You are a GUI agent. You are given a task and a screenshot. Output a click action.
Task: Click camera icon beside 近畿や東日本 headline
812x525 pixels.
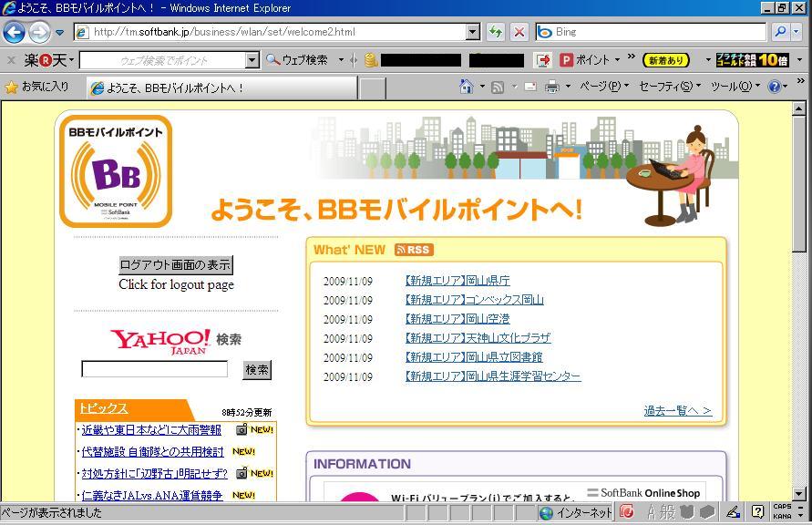[x=242, y=429]
